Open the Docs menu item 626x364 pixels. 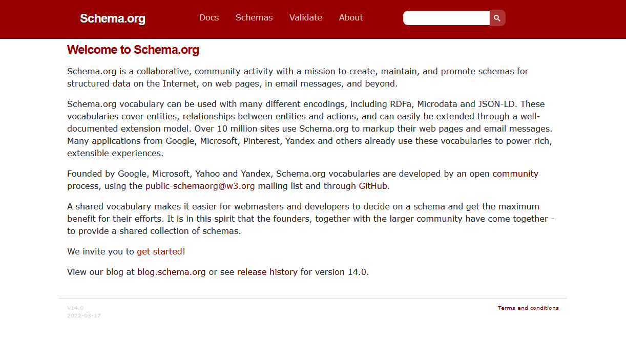209,17
